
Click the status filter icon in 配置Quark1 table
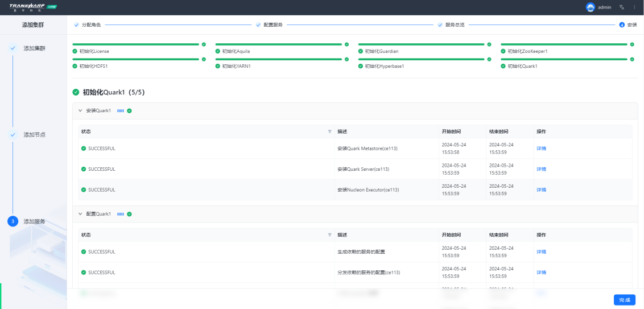329,234
